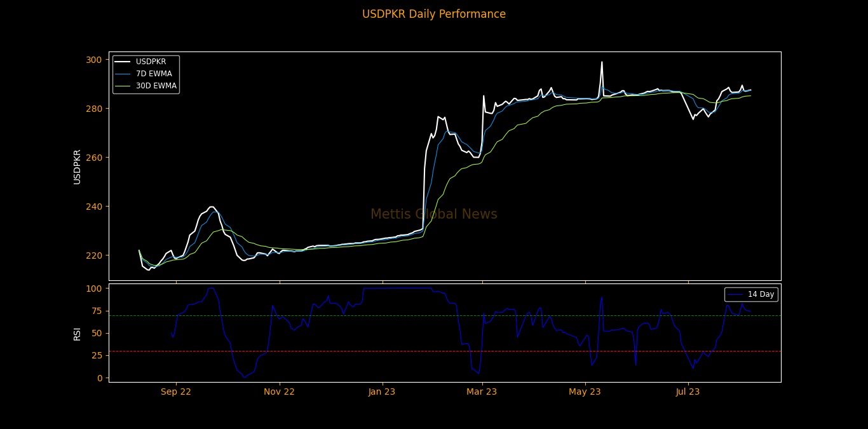Click the Sep 22 x-axis date label

click(x=176, y=392)
